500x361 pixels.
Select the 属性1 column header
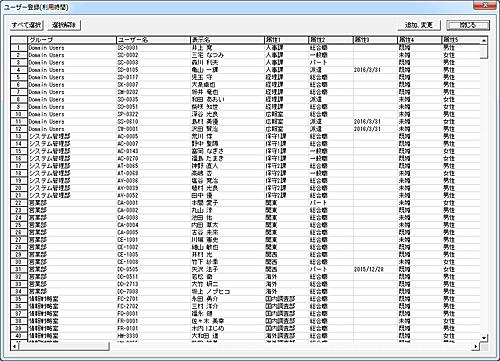[x=286, y=40]
